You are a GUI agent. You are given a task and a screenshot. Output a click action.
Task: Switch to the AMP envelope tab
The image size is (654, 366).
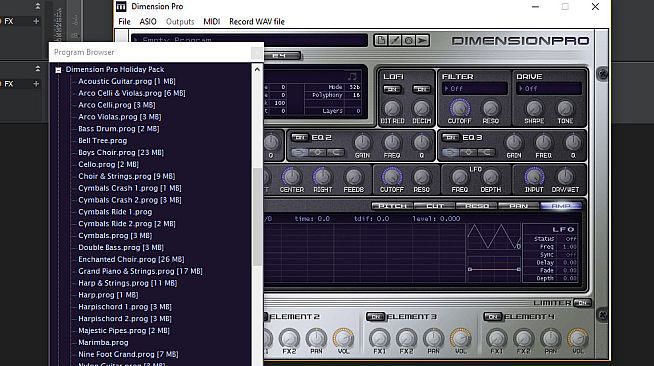561,206
